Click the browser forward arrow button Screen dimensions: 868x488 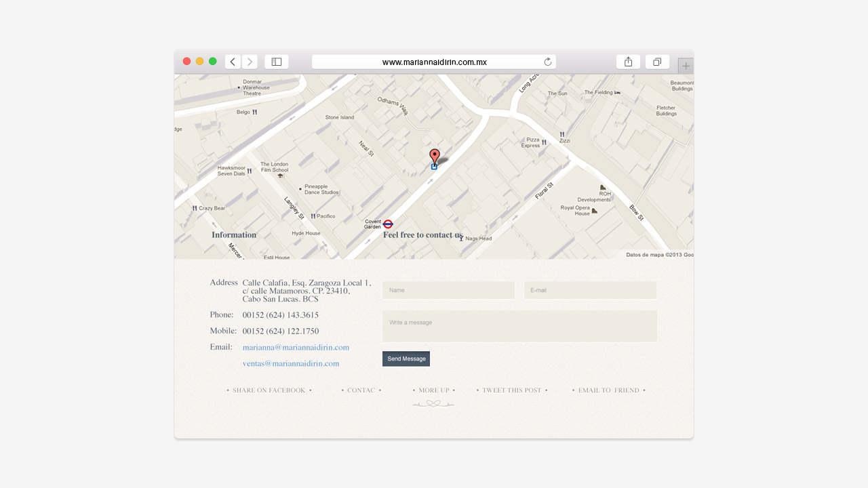pos(250,62)
